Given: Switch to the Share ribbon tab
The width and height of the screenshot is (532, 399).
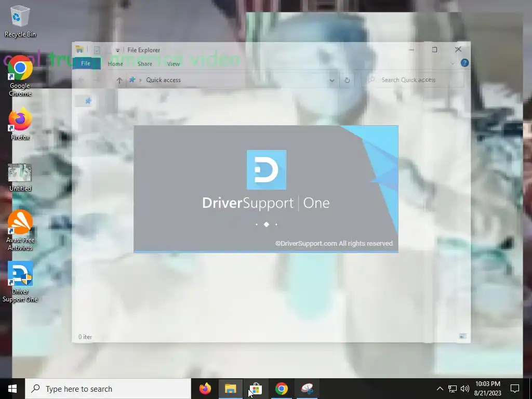Looking at the screenshot, I should click(145, 64).
